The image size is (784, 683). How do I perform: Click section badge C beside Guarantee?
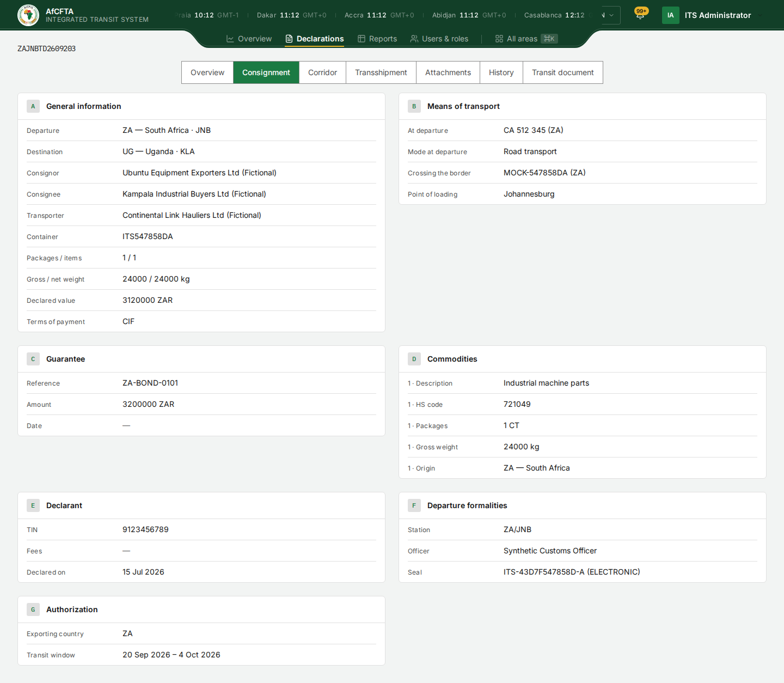pos(33,359)
